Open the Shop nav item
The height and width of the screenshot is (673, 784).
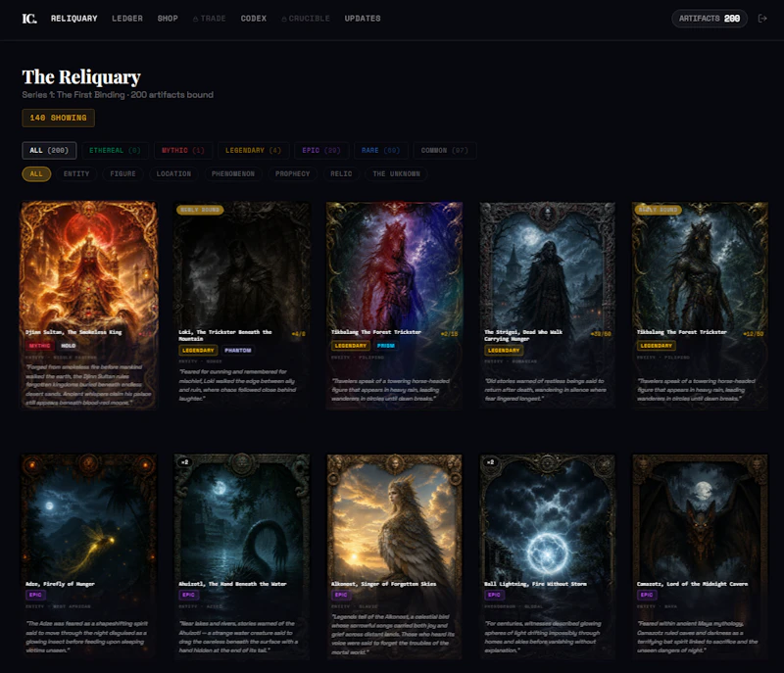[168, 19]
